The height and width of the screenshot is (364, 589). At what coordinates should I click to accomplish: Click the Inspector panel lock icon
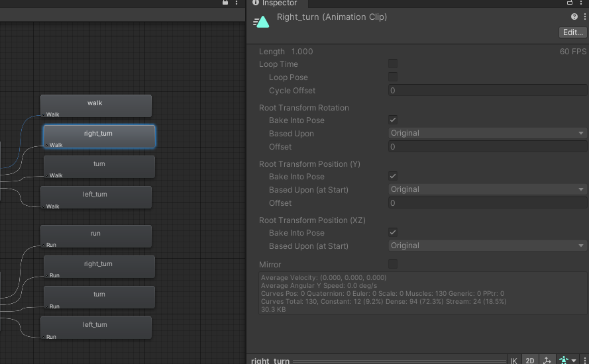570,3
